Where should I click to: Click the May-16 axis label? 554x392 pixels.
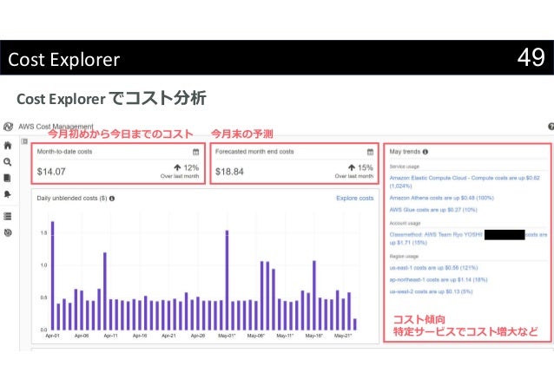(313, 336)
